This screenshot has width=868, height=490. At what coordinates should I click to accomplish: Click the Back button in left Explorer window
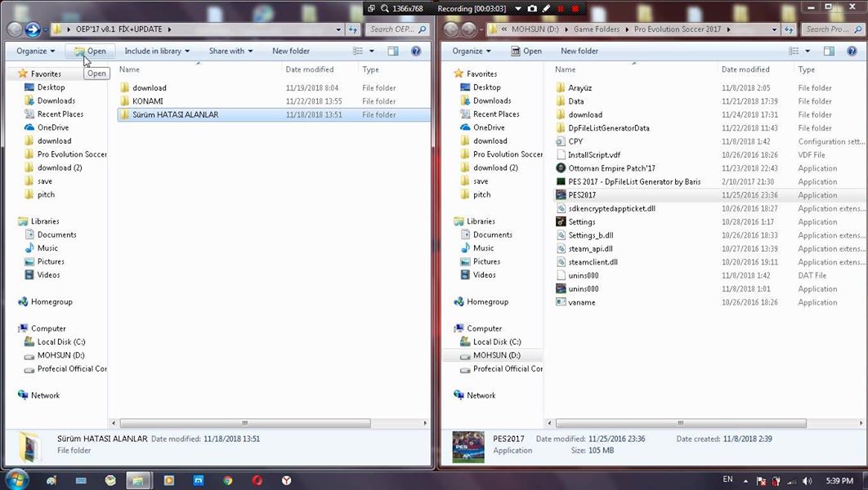coord(15,29)
